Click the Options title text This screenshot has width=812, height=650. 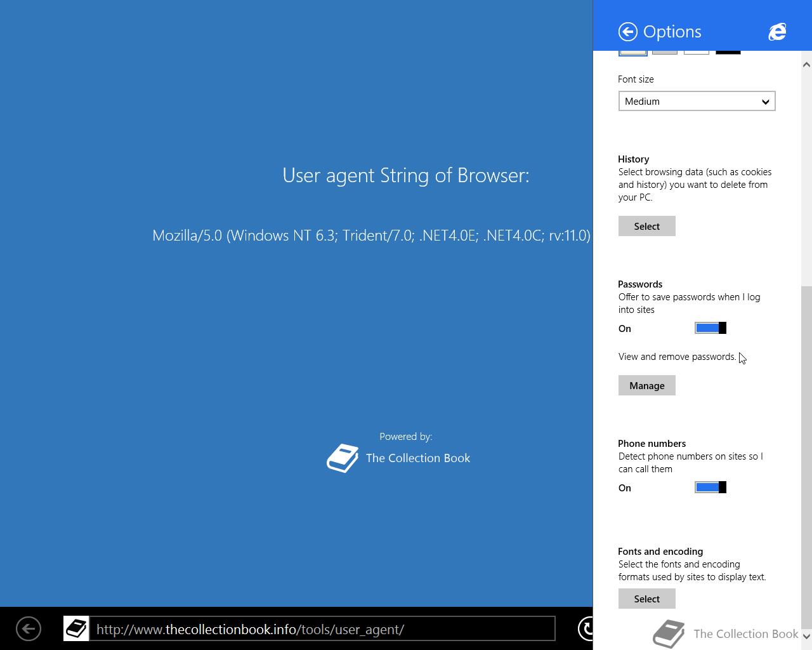[x=672, y=32]
